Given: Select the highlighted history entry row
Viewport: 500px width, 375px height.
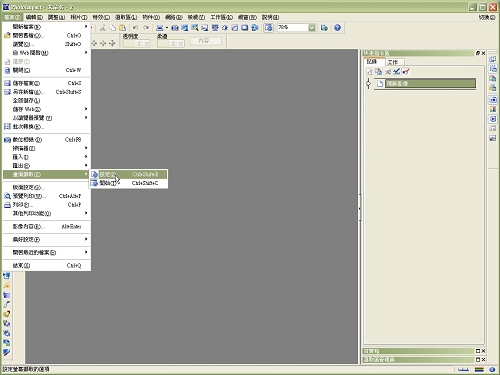Looking at the screenshot, I should pos(430,84).
